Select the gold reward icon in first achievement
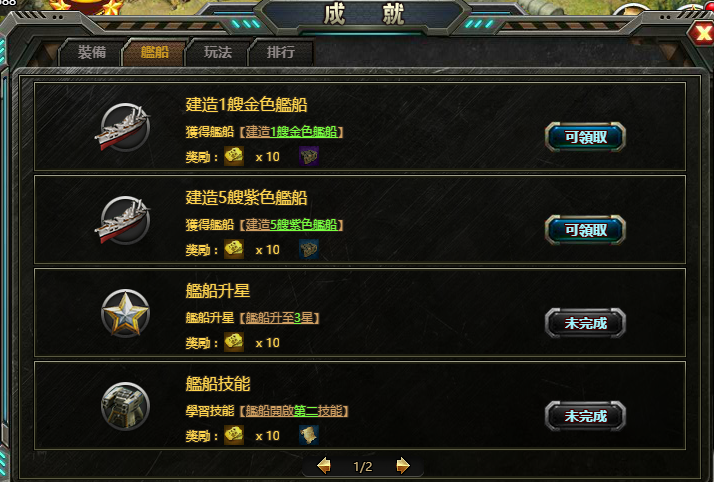The width and height of the screenshot is (714, 482). [234, 156]
